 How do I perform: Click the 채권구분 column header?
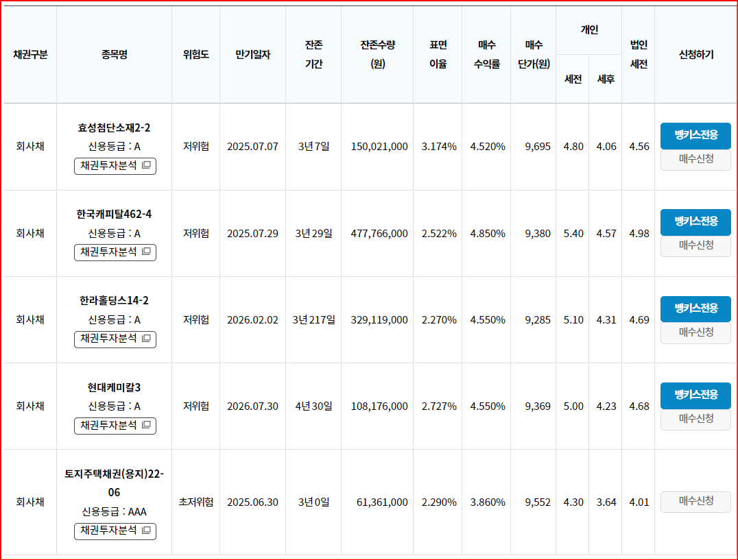pyautogui.click(x=31, y=55)
